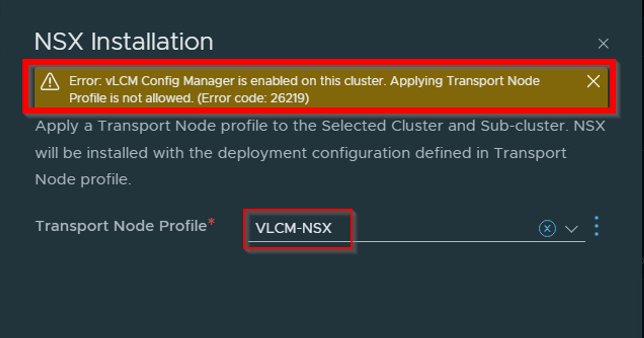644x338 pixels.
Task: Click the Transport Node Profile label
Action: tap(122, 226)
